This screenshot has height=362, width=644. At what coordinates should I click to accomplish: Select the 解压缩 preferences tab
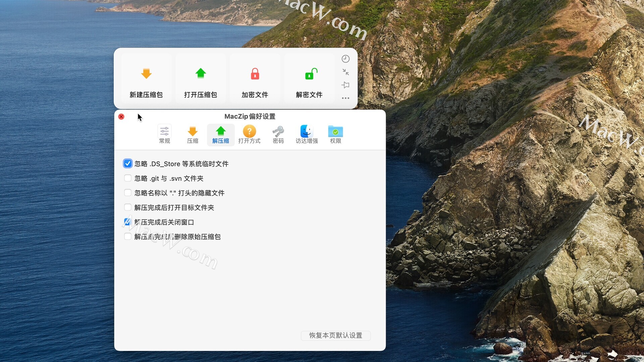(221, 135)
